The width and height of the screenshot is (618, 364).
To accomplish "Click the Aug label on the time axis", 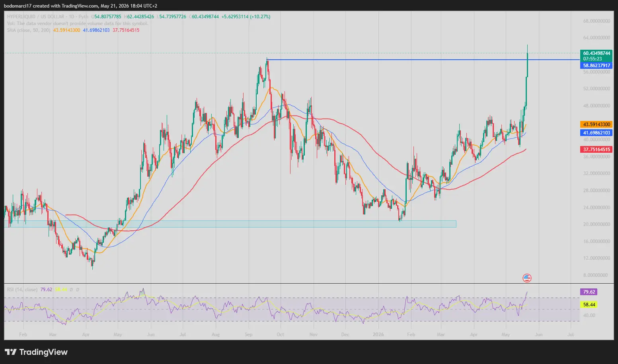I will (x=216, y=335).
